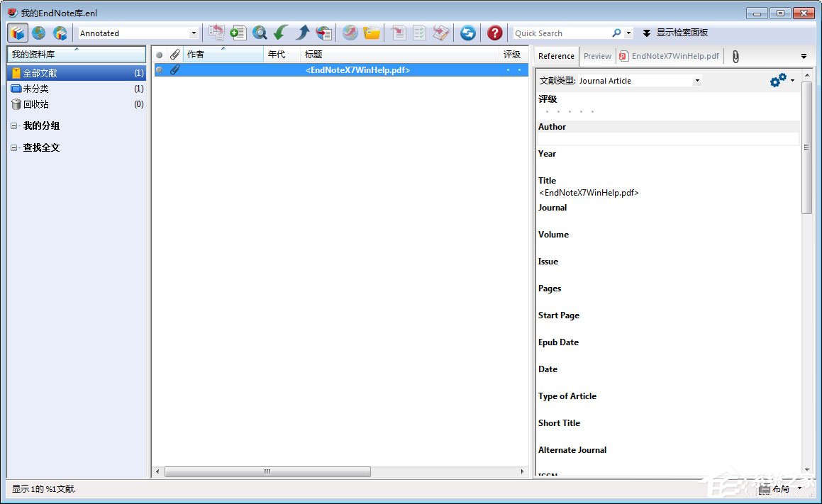Open the Online Search magnifier icon

click(x=259, y=33)
